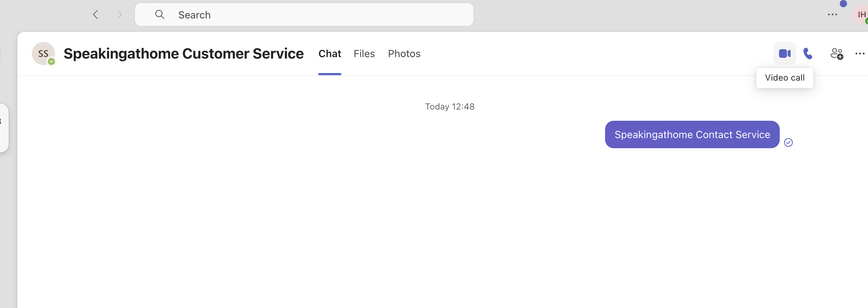Viewport: 868px width, 308px height.
Task: Add people to the chat
Action: [x=837, y=54]
